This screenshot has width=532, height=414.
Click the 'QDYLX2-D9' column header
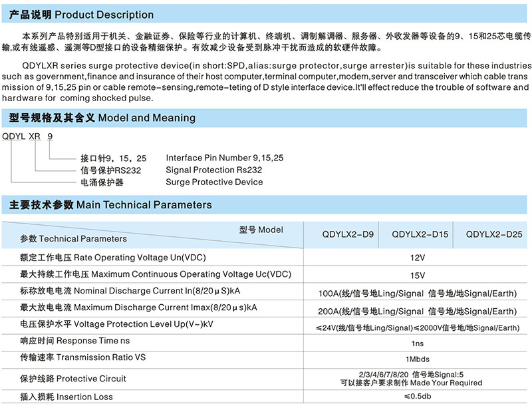point(348,234)
